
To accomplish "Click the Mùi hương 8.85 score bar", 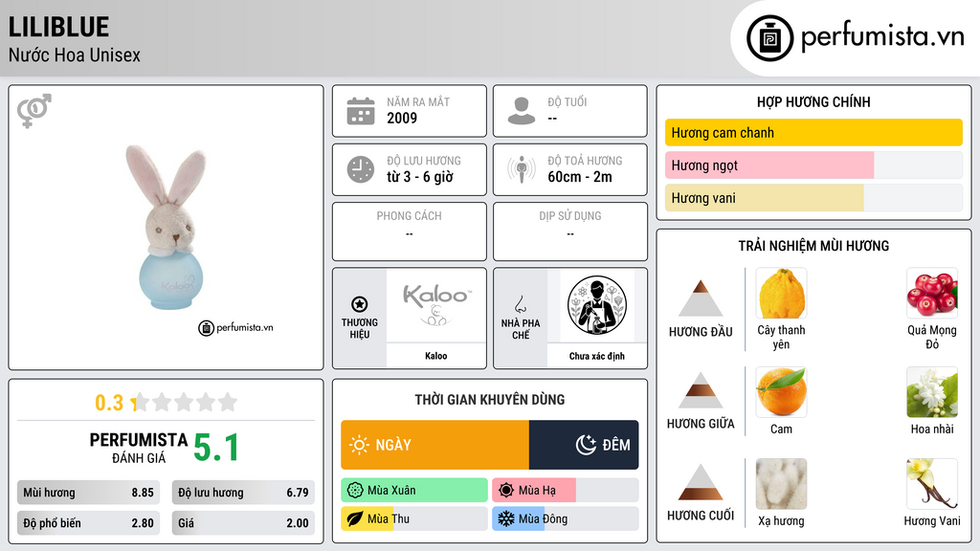I will pos(88,493).
